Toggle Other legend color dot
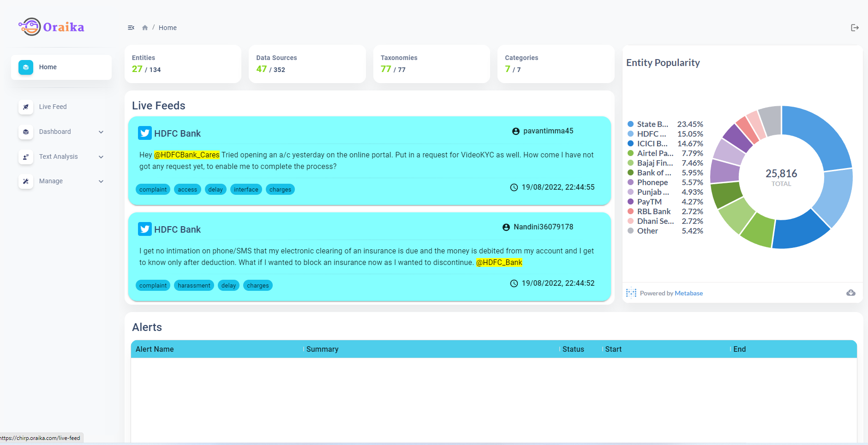The height and width of the screenshot is (445, 868). 630,231
